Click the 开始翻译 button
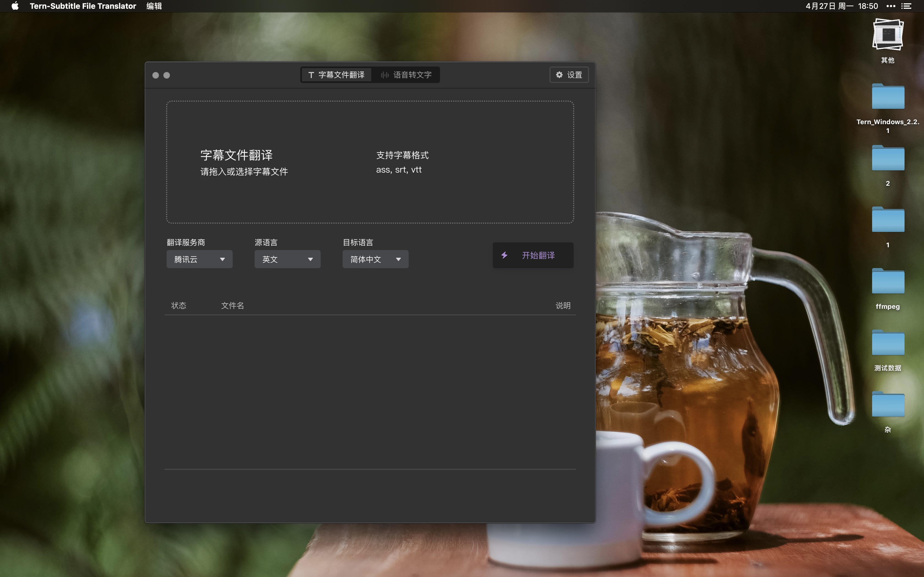This screenshot has width=924, height=577. pyautogui.click(x=533, y=255)
